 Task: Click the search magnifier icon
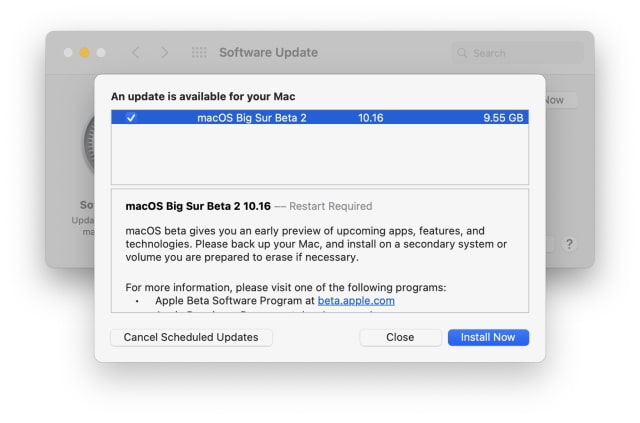coord(462,53)
